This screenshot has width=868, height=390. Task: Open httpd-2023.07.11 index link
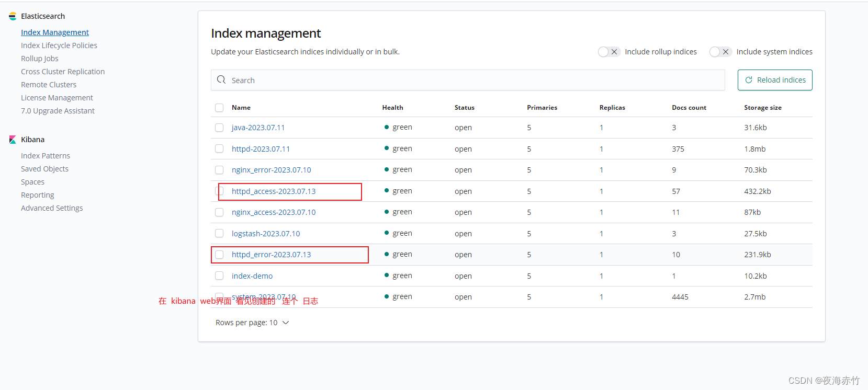click(x=261, y=149)
